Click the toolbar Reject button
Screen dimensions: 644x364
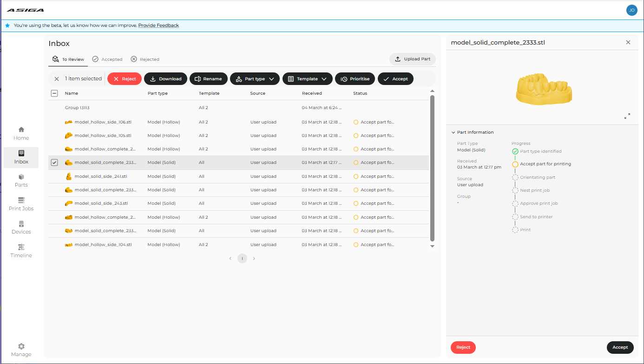(x=125, y=79)
